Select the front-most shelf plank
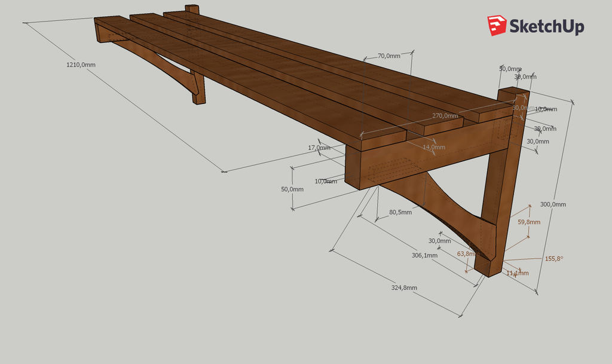This screenshot has height=364, width=612. point(239,84)
